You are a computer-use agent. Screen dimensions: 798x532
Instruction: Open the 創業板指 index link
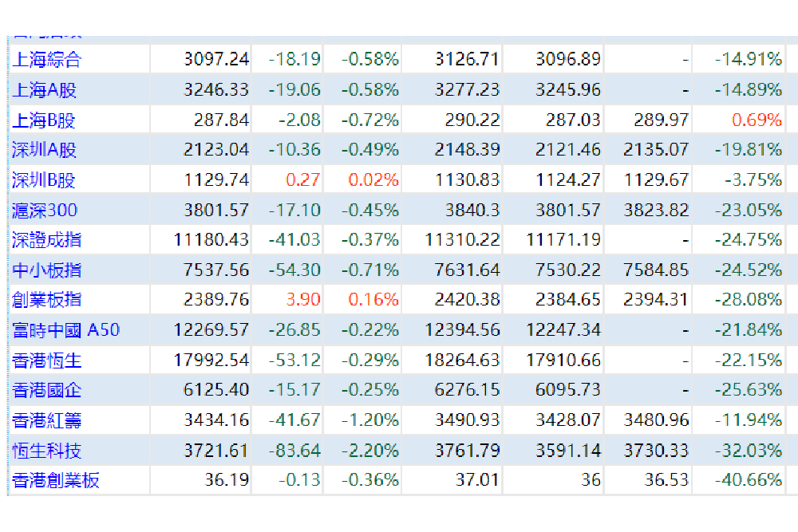click(x=47, y=300)
